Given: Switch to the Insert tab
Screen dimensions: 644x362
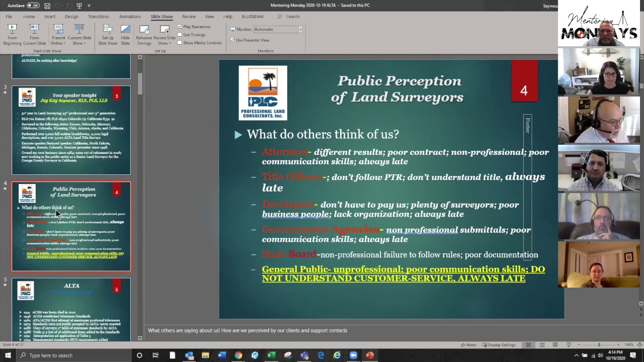Looking at the screenshot, I should click(x=50, y=17).
